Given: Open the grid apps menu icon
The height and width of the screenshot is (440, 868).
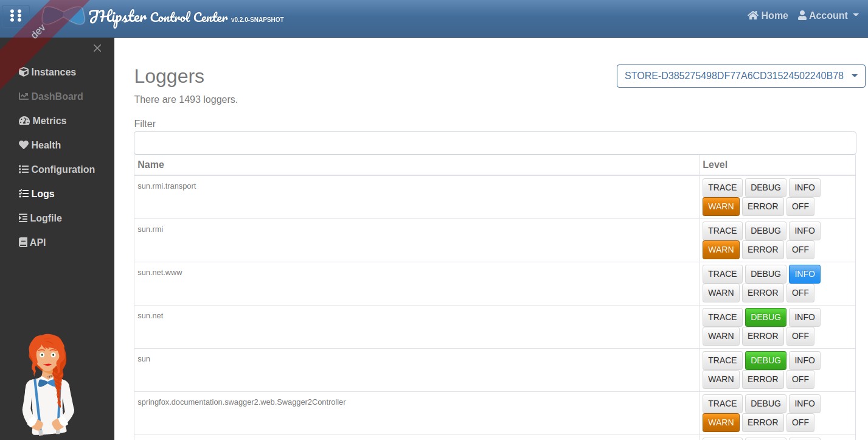Looking at the screenshot, I should (16, 15).
